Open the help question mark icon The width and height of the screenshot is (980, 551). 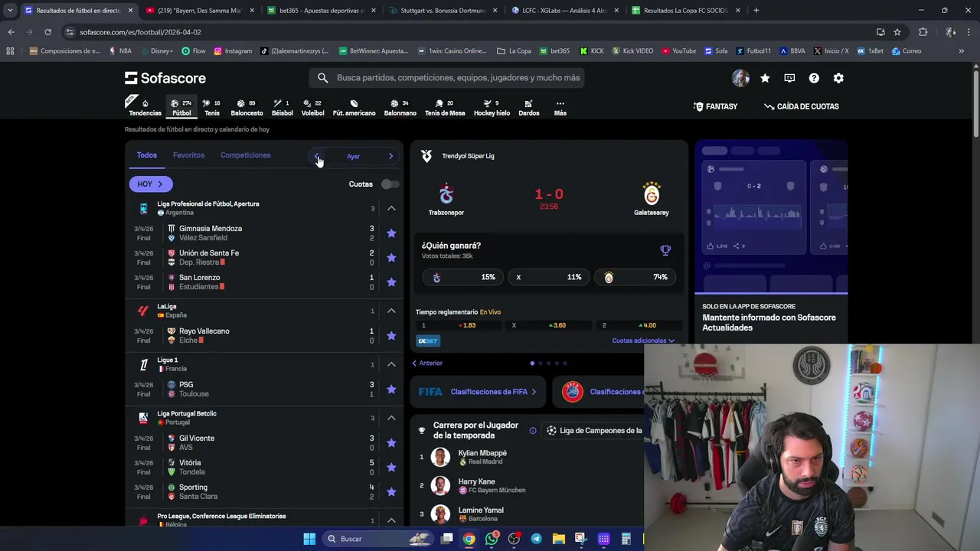coord(814,78)
